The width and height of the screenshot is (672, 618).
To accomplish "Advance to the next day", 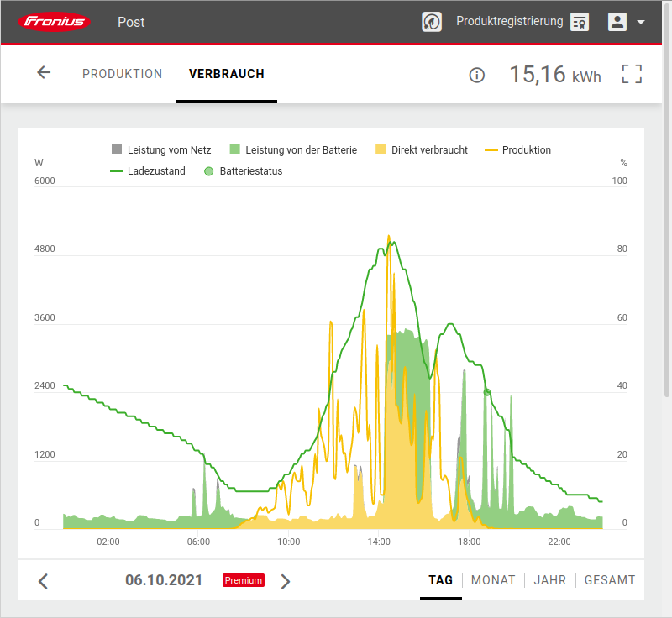I will [286, 580].
